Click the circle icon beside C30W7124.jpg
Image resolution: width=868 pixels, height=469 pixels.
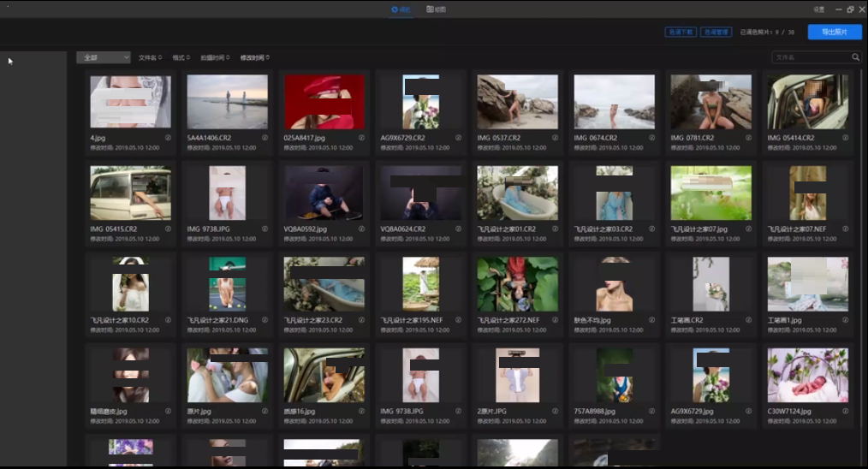pos(845,412)
